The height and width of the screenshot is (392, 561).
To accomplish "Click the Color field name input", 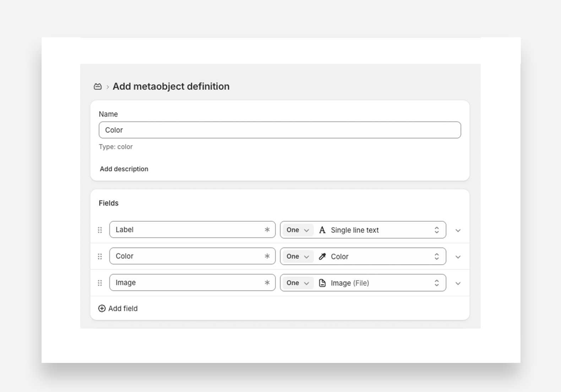I will 192,256.
